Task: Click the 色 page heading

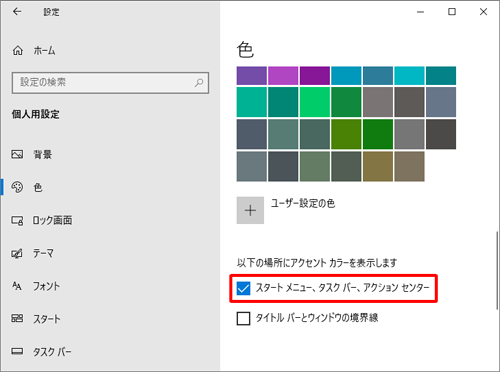Action: (x=245, y=50)
